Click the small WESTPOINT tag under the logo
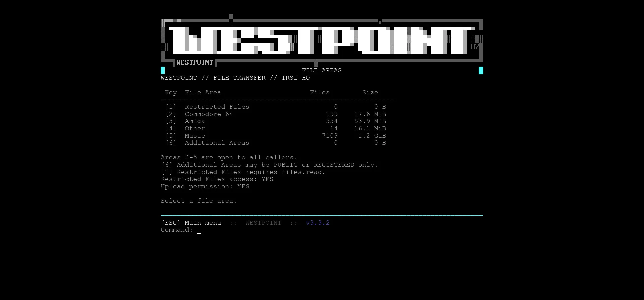 click(195, 63)
